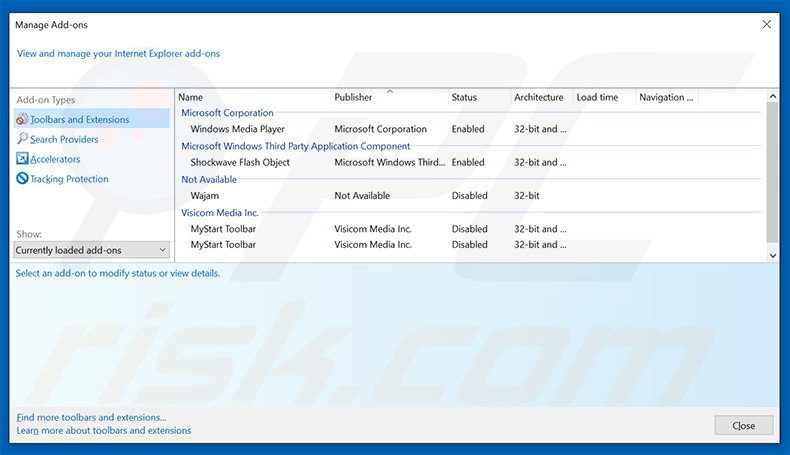Close the Manage Add-ons dialog with X
Screen dimensions: 790x455
(766, 24)
